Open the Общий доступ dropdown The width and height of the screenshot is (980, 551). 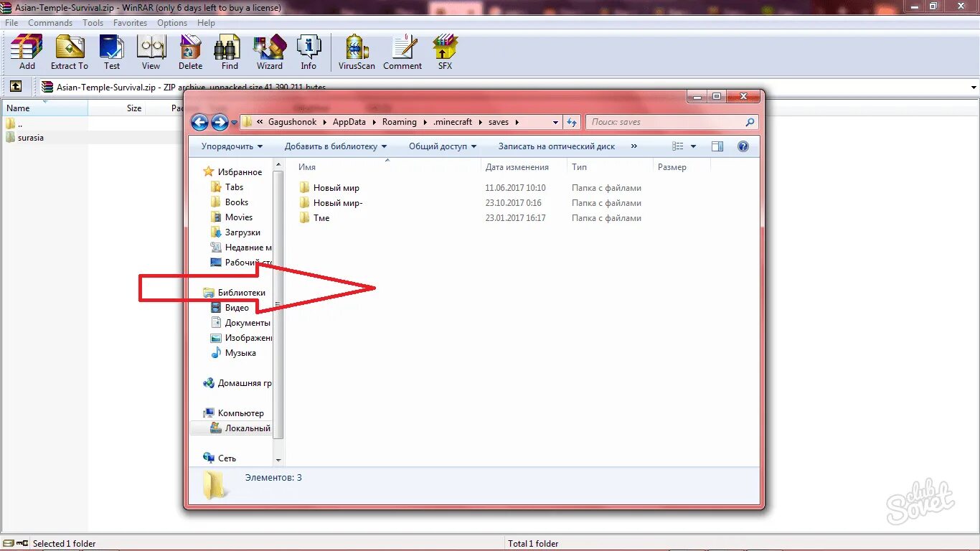click(443, 146)
